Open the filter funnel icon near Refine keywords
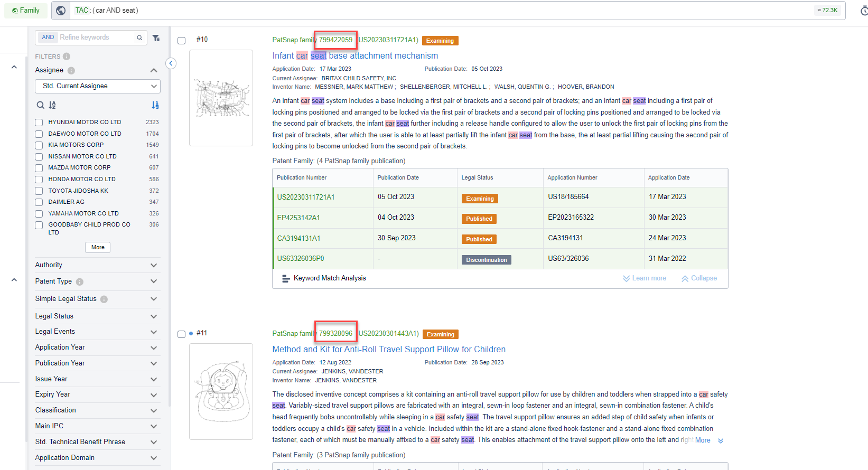Screen dimensions: 868x470 pos(156,37)
